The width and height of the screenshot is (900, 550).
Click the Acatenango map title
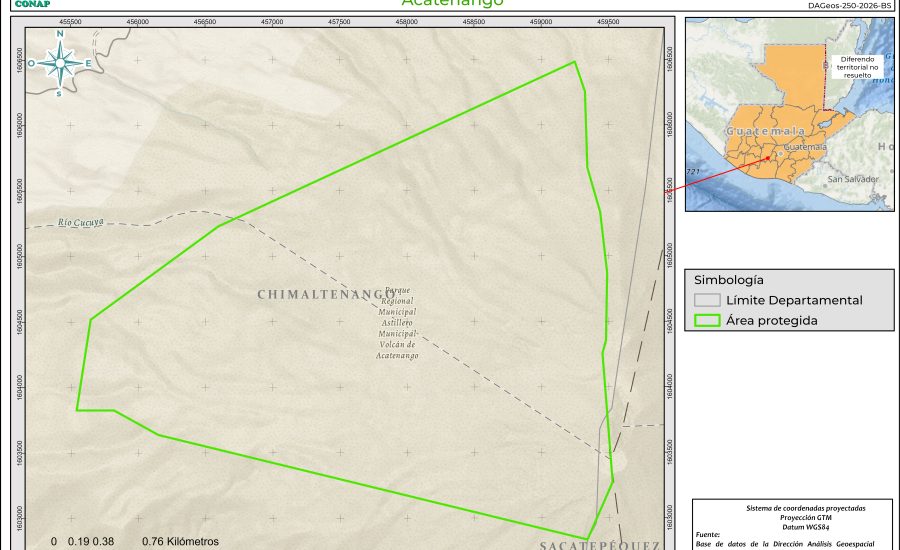[x=452, y=4]
